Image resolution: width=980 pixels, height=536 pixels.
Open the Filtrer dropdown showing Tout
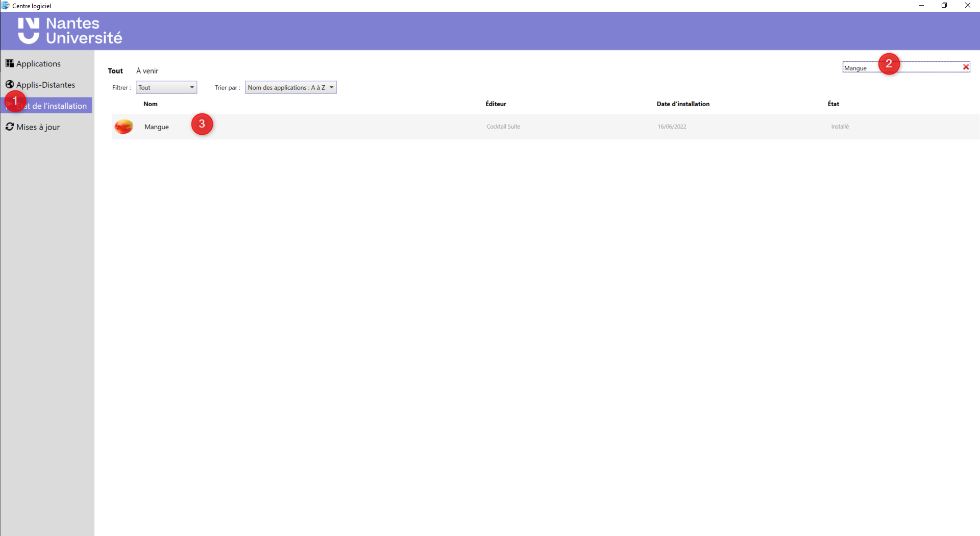[166, 87]
